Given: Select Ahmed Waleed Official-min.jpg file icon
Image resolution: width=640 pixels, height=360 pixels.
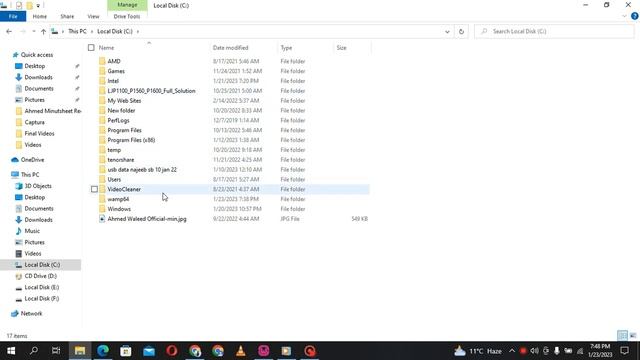Looking at the screenshot, I should coord(102,219).
